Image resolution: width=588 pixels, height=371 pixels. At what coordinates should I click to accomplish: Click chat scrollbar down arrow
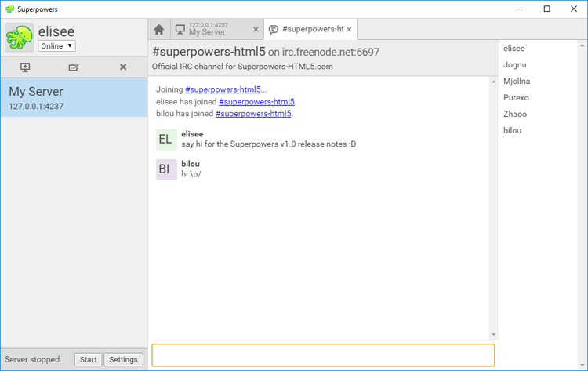(x=494, y=335)
